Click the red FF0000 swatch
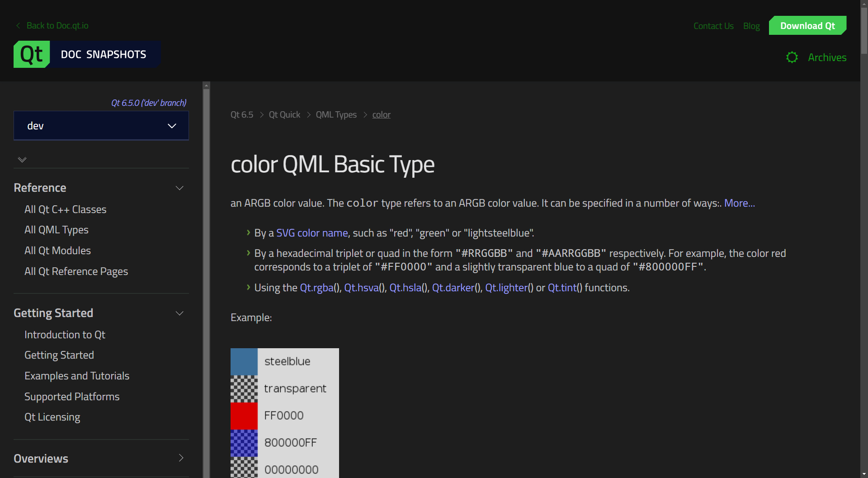This screenshot has width=868, height=478. pos(244,416)
